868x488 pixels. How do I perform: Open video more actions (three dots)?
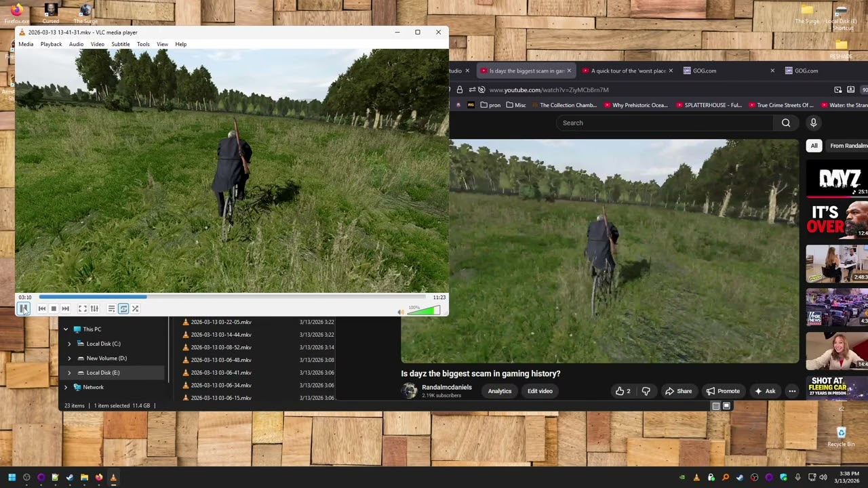(791, 391)
